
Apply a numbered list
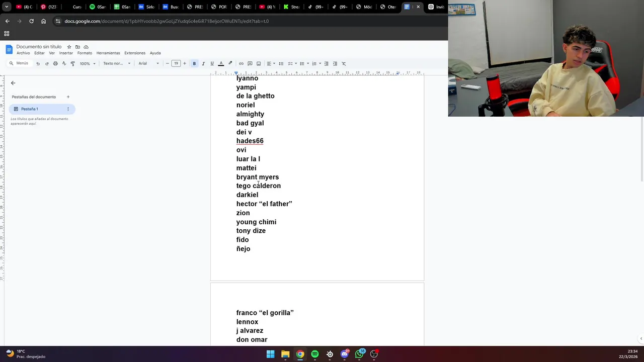pyautogui.click(x=314, y=63)
